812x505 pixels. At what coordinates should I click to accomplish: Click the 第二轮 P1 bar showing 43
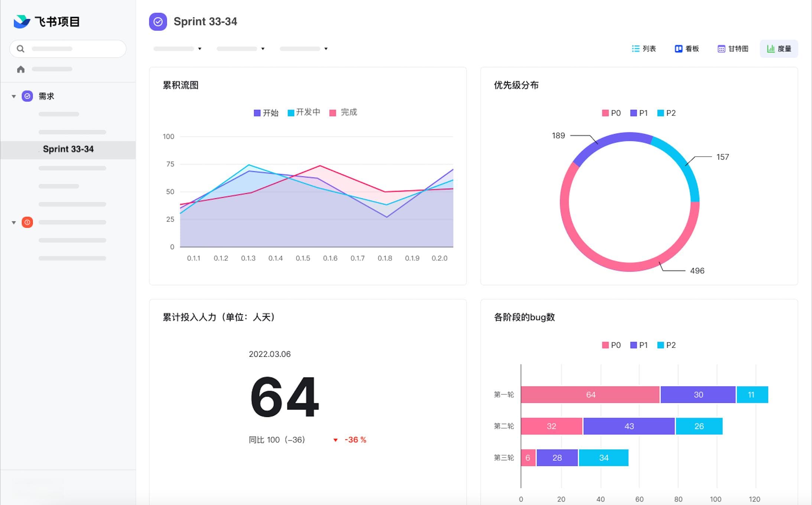pos(629,426)
